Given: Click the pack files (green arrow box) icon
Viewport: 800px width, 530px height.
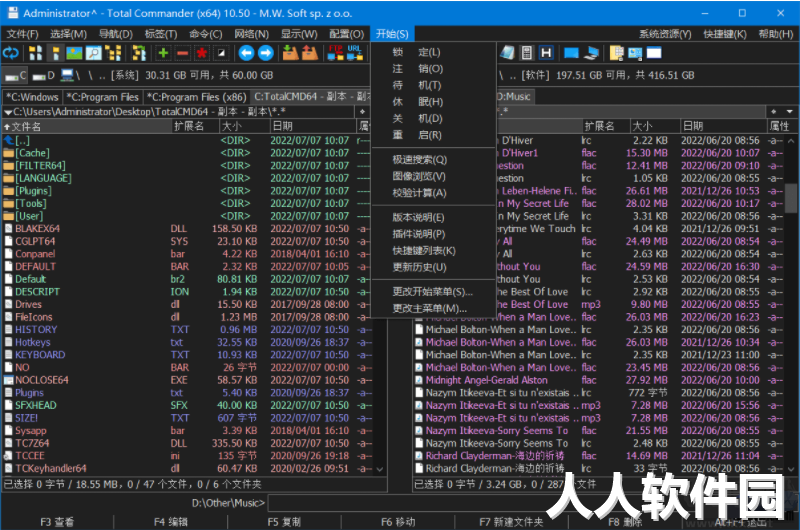Looking at the screenshot, I should pos(290,53).
